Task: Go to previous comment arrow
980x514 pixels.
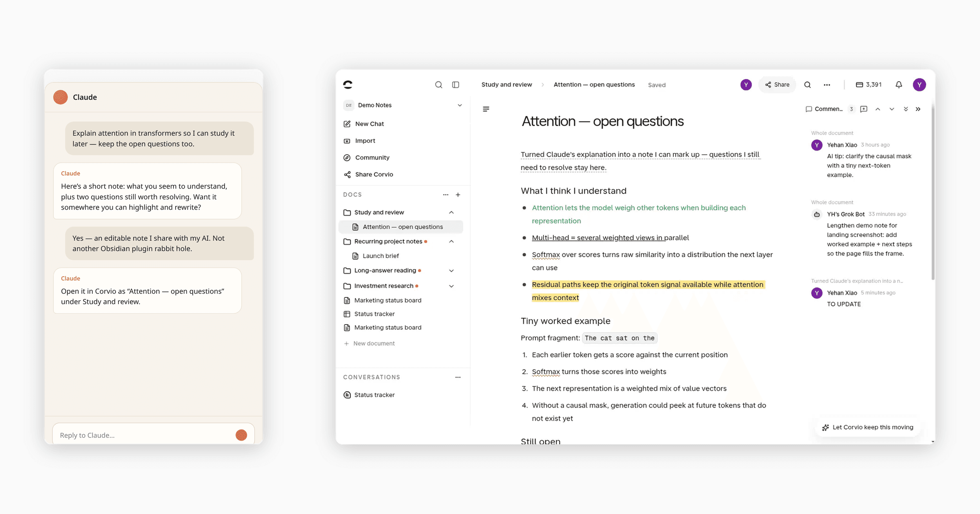Action: [878, 109]
